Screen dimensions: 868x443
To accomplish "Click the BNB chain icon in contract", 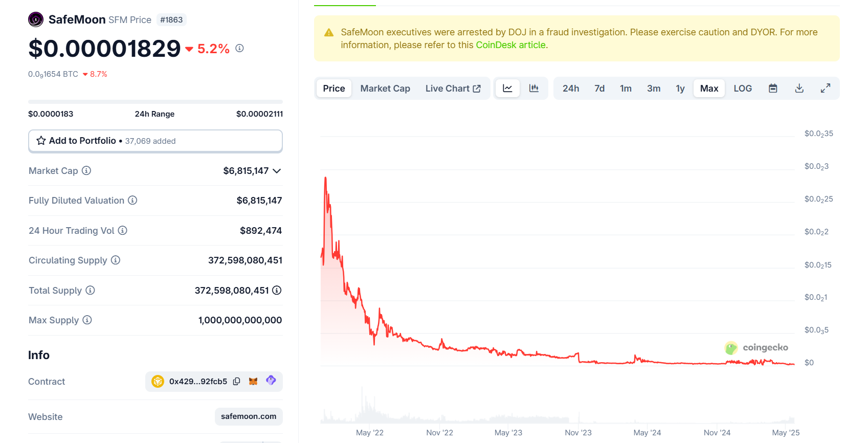I will 158,381.
